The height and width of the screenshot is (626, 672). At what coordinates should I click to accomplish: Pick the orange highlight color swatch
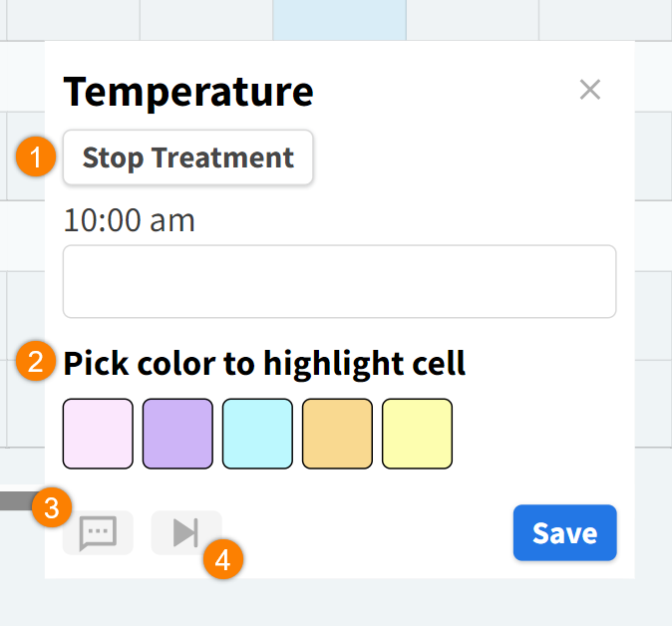coord(337,434)
